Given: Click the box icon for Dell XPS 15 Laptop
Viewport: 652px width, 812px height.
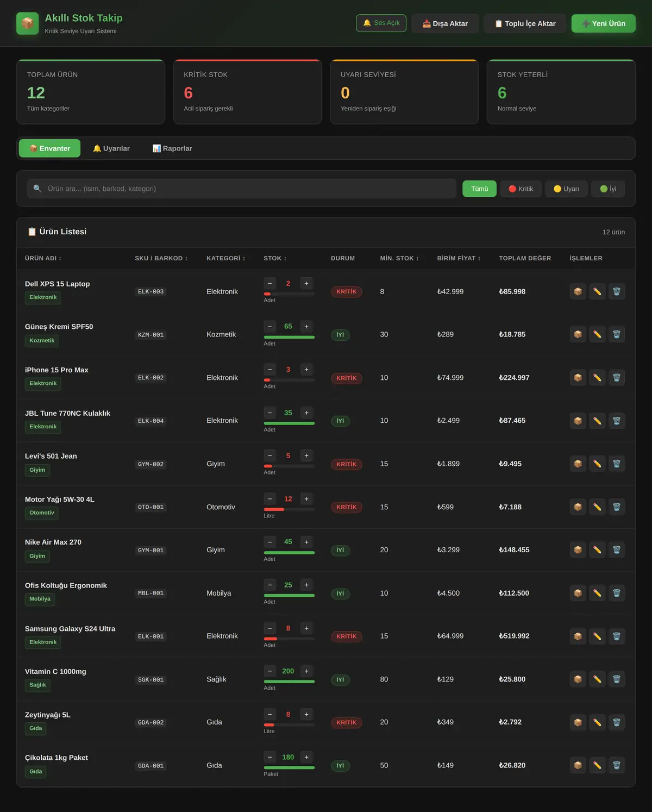Looking at the screenshot, I should [x=578, y=291].
